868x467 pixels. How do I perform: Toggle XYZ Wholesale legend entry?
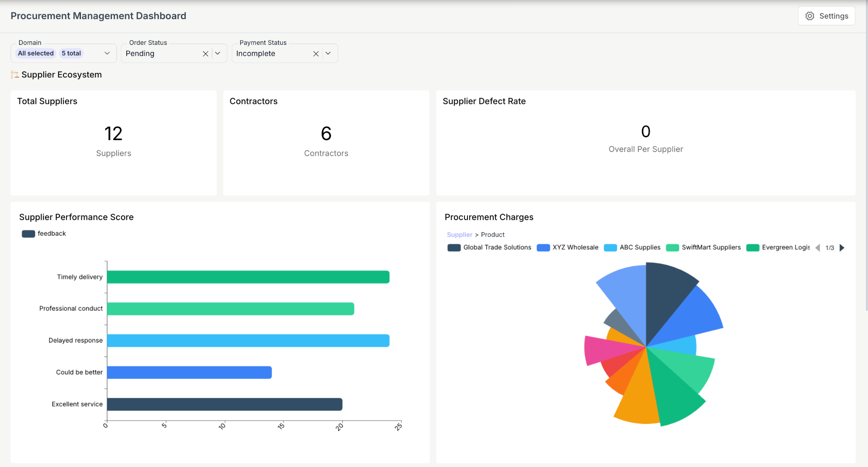pos(568,248)
